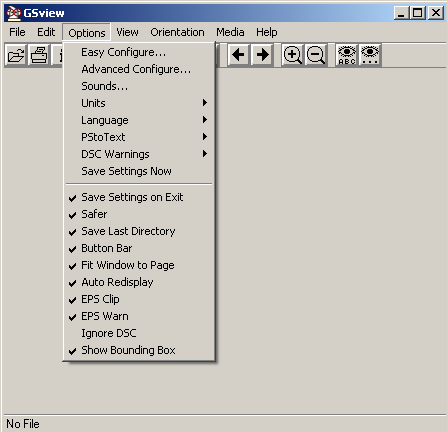Click the GSview title bar application icon

coord(13,13)
